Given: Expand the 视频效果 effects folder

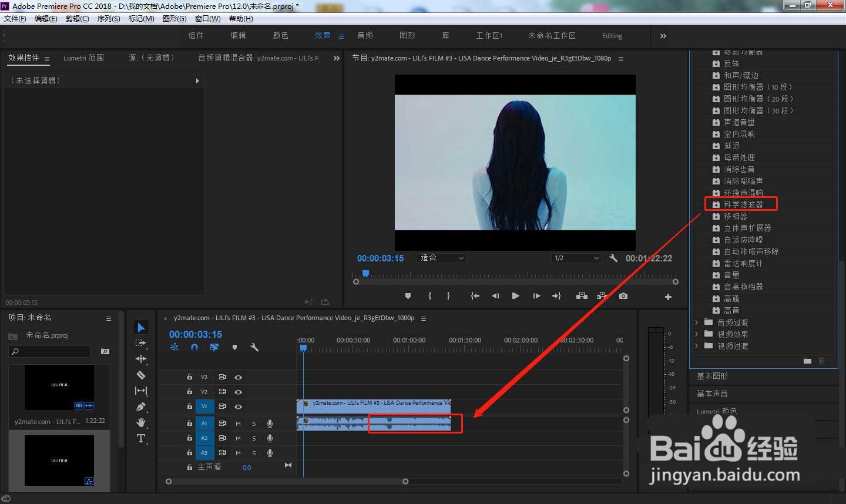Looking at the screenshot, I should click(696, 334).
